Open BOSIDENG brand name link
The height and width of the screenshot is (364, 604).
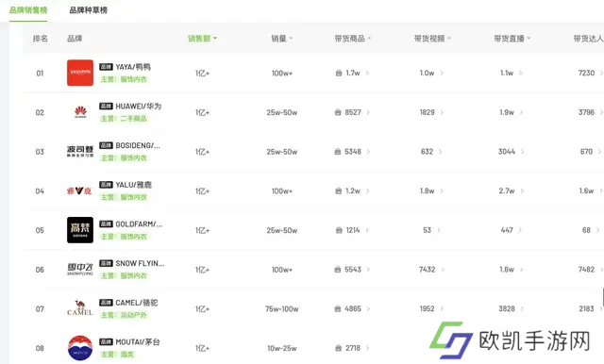pos(138,145)
